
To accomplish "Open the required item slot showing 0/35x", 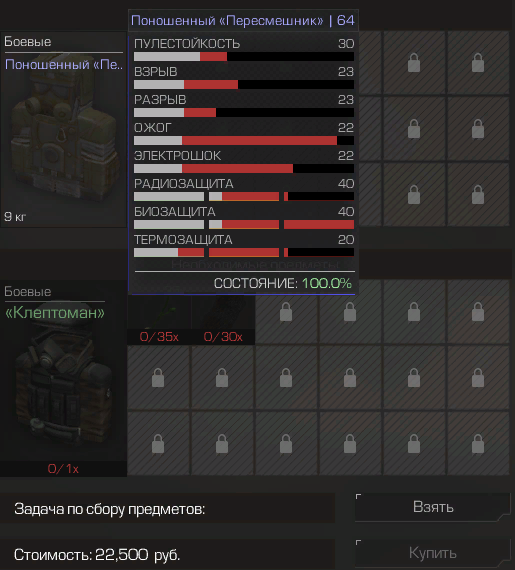I will 159,319.
